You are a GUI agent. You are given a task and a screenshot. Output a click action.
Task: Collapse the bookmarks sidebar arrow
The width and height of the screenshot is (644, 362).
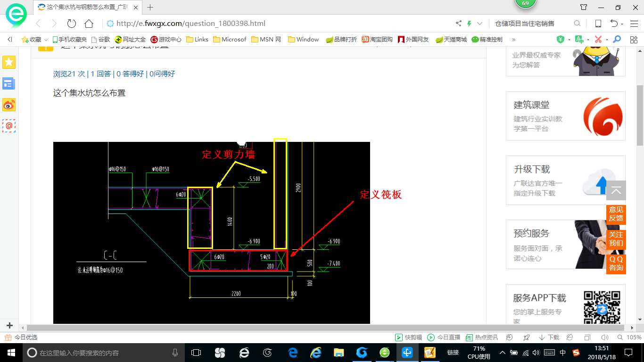10,40
